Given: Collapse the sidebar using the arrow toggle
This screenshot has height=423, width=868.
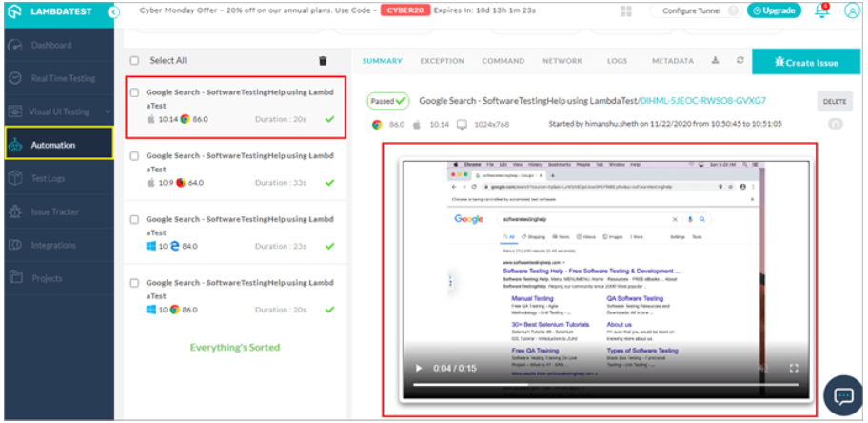Looking at the screenshot, I should click(113, 11).
